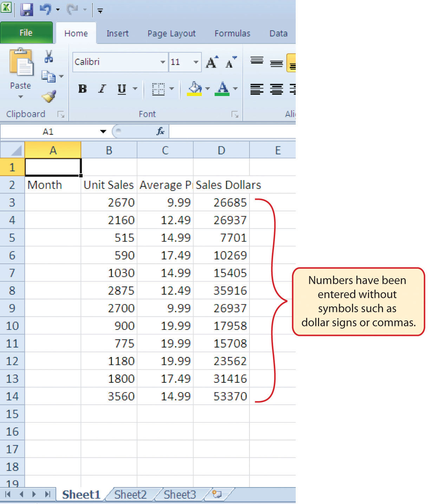Open the Fill Color dropdown arrow
428x504 pixels.
(x=207, y=89)
